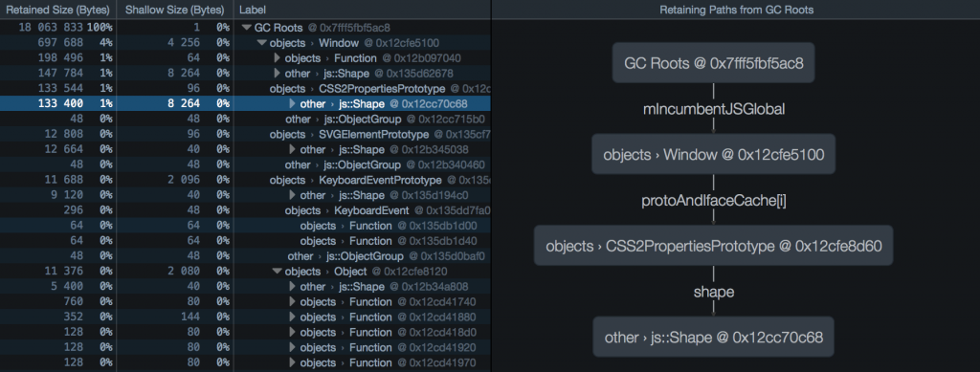Click the GC Roots node in the retaining graph
980x372 pixels.
pyautogui.click(x=713, y=62)
